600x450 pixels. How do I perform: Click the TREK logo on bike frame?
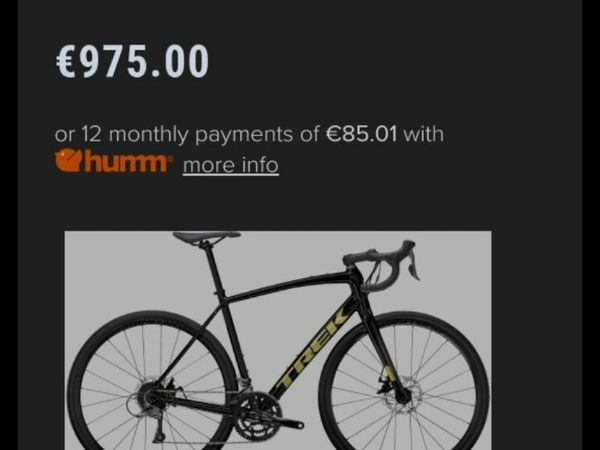[311, 349]
